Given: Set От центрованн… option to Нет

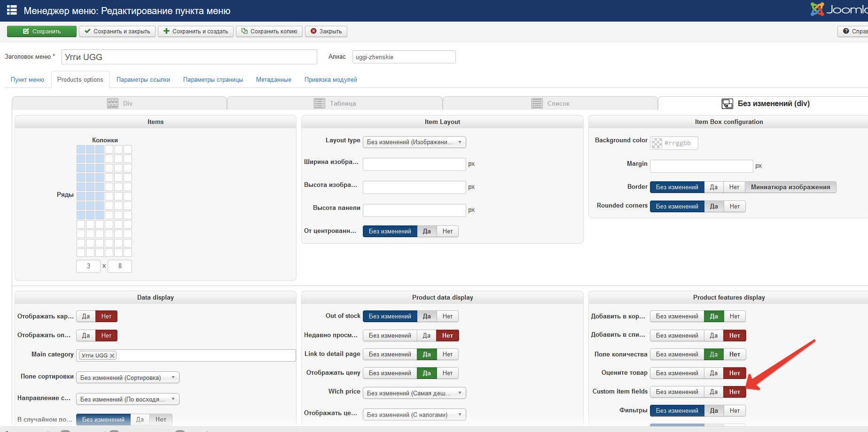Looking at the screenshot, I should 448,231.
